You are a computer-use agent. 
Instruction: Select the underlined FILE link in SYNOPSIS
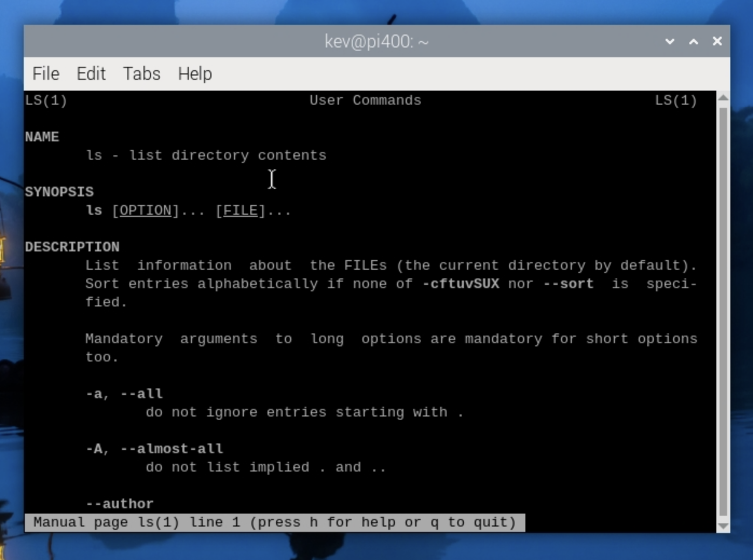[239, 210]
